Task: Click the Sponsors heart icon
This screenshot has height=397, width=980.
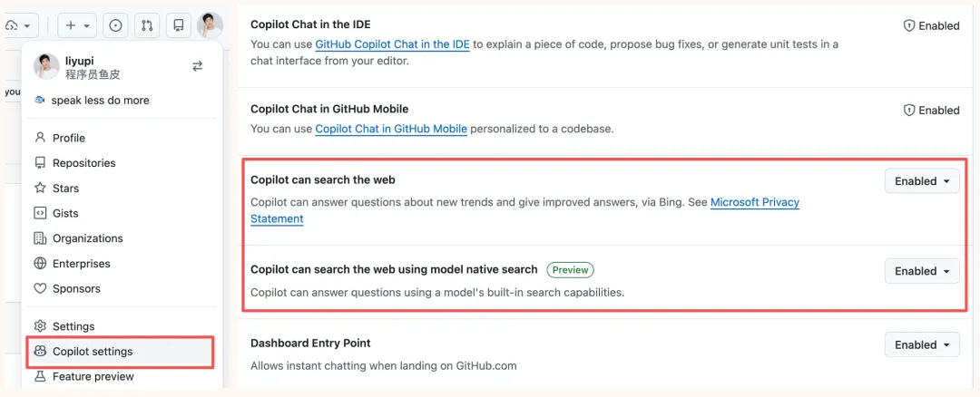Action: 40,288
